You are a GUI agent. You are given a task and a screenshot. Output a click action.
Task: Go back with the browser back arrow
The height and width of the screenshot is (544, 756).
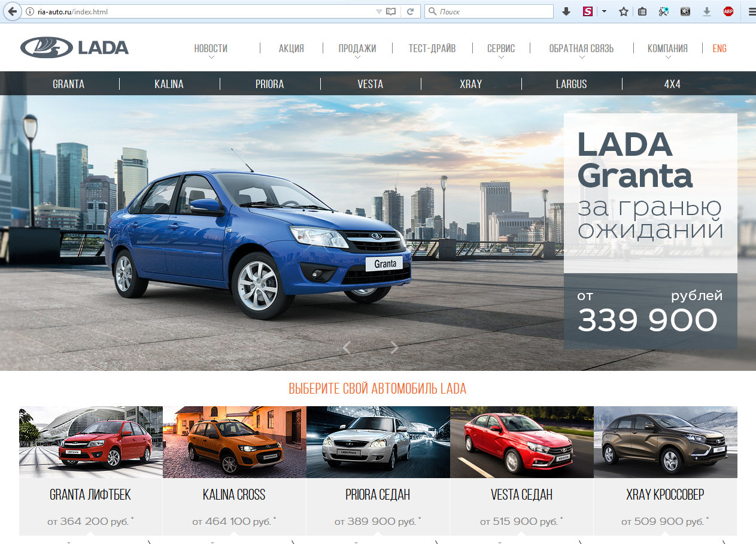[11, 11]
